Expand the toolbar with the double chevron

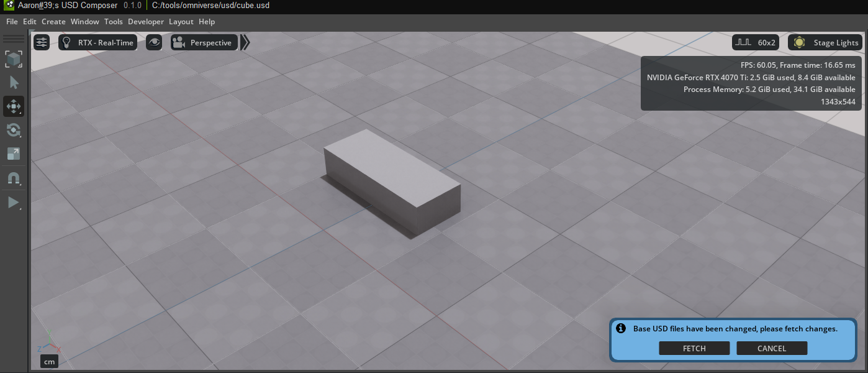245,42
